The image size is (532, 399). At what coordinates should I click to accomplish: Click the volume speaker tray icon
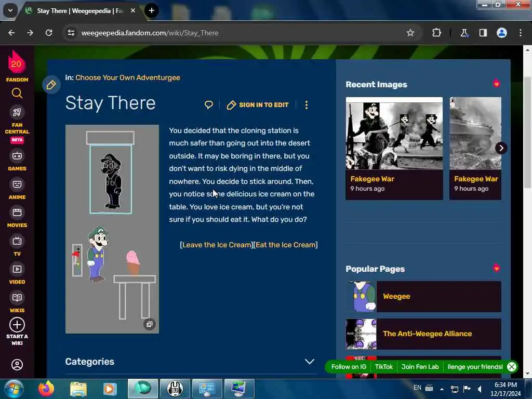pyautogui.click(x=480, y=389)
